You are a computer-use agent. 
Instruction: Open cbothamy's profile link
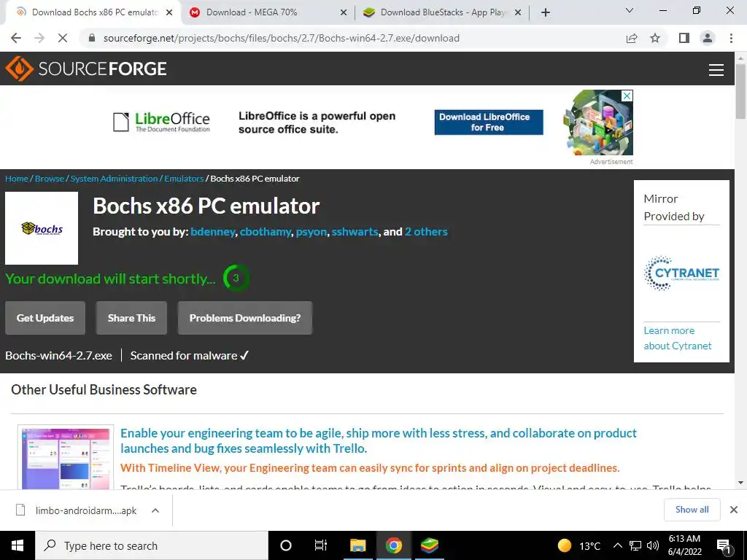pyautogui.click(x=266, y=232)
